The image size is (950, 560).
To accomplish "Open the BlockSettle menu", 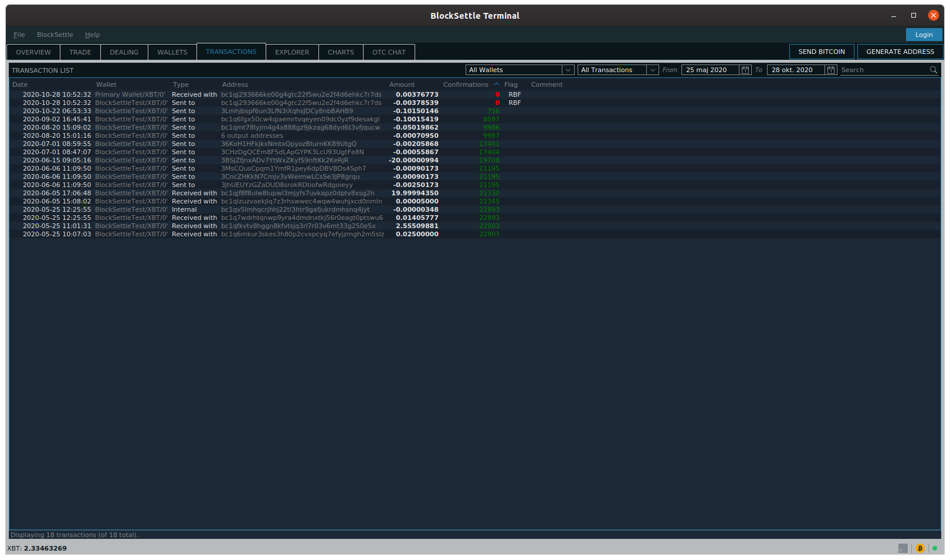I will (55, 35).
